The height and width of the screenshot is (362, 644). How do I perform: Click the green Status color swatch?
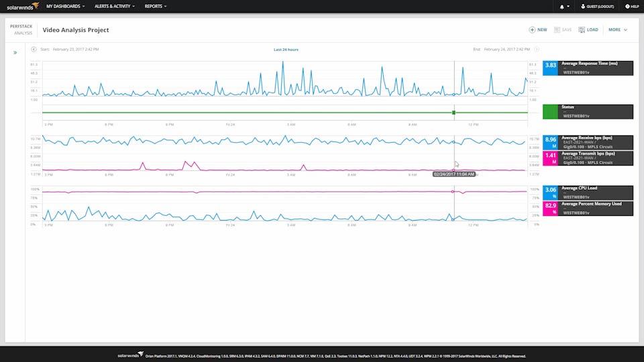(550, 112)
